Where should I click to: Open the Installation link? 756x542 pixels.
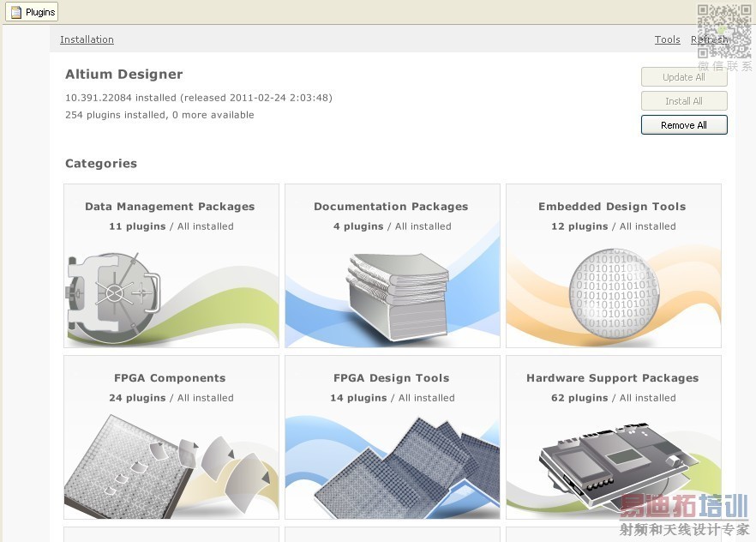click(87, 39)
